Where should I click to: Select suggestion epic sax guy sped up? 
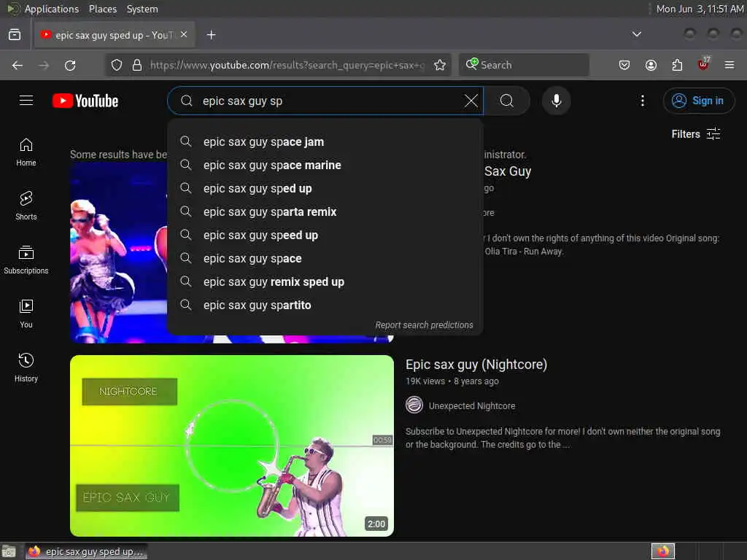click(325, 189)
